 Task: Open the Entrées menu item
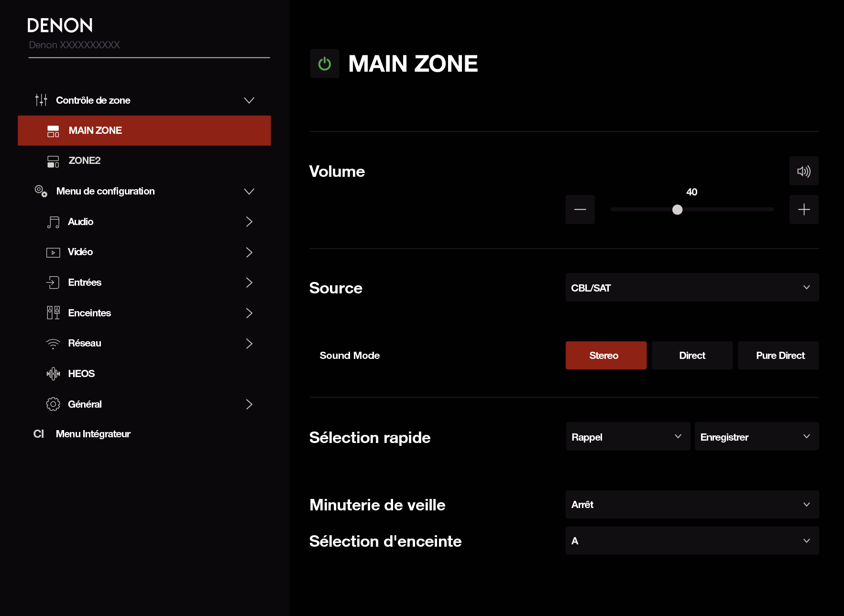click(x=85, y=282)
